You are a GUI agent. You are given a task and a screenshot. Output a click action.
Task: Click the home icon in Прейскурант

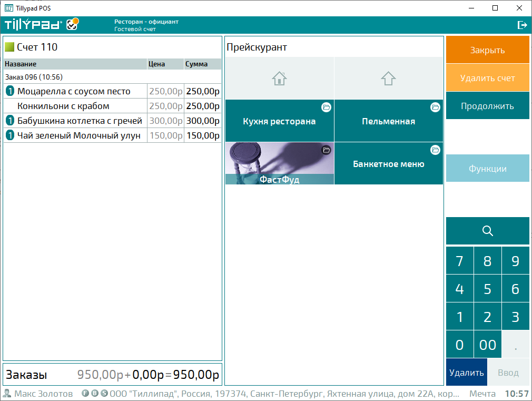click(279, 79)
